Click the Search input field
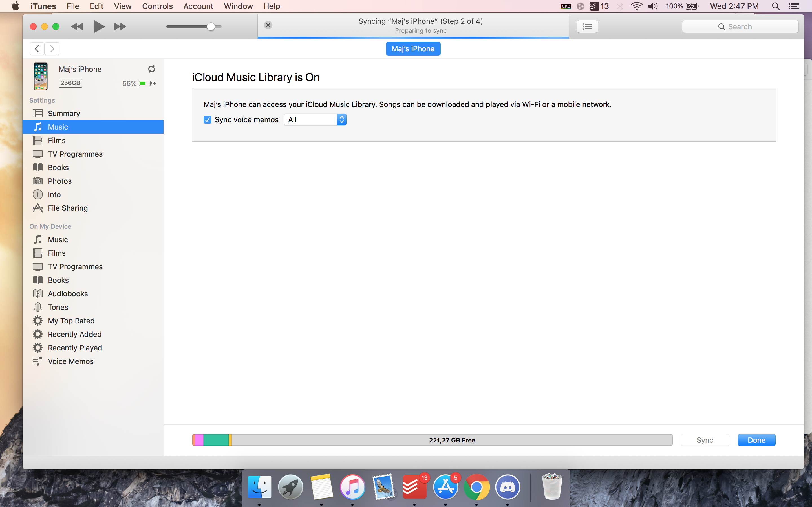The image size is (812, 507). [740, 26]
